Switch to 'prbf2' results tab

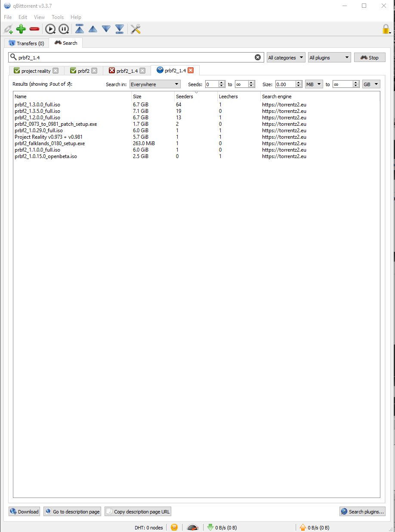click(83, 71)
